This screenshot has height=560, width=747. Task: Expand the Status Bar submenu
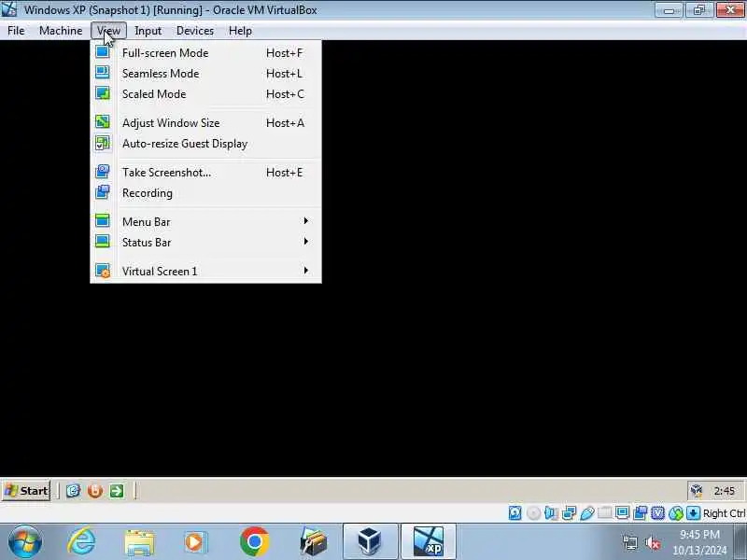(205, 243)
